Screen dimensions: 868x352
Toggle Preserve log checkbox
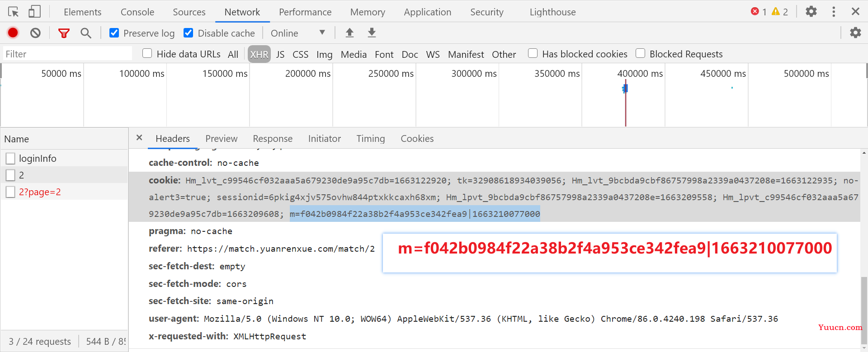pos(114,33)
